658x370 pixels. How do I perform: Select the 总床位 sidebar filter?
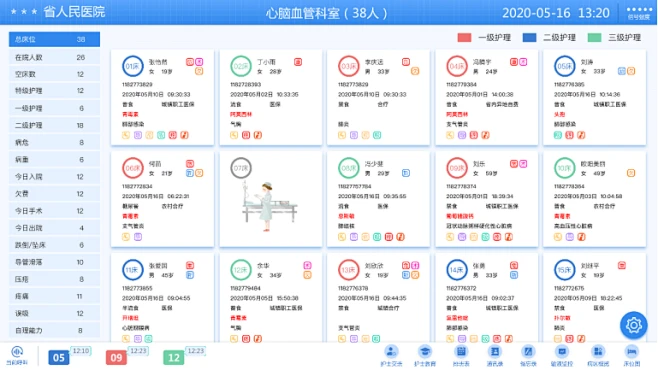coord(54,39)
